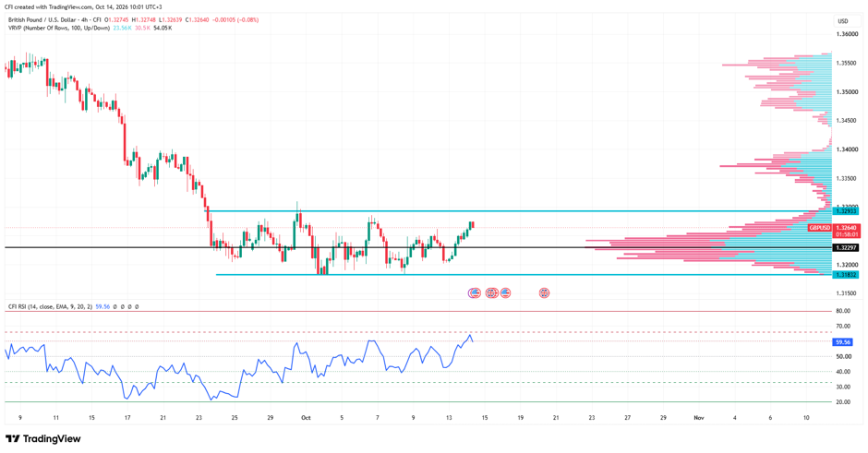Click the 70.00 RSI axis label
868x453 pixels.
point(843,327)
